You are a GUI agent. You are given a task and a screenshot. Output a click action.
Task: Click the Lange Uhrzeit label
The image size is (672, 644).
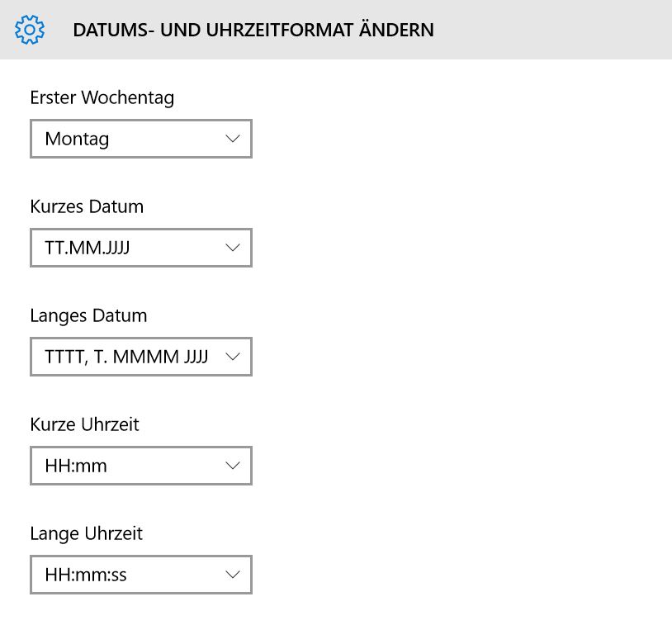(86, 534)
